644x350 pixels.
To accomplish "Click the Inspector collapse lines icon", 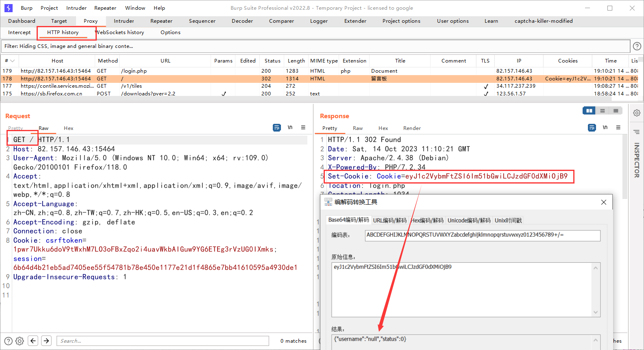I will click(637, 132).
